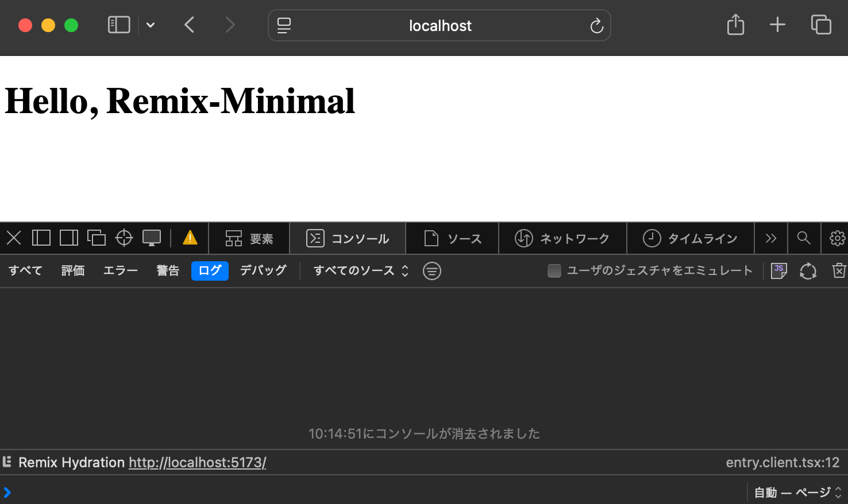Screen dimensions: 848x504
Task: Select the 評価 console filter
Action: point(73,270)
